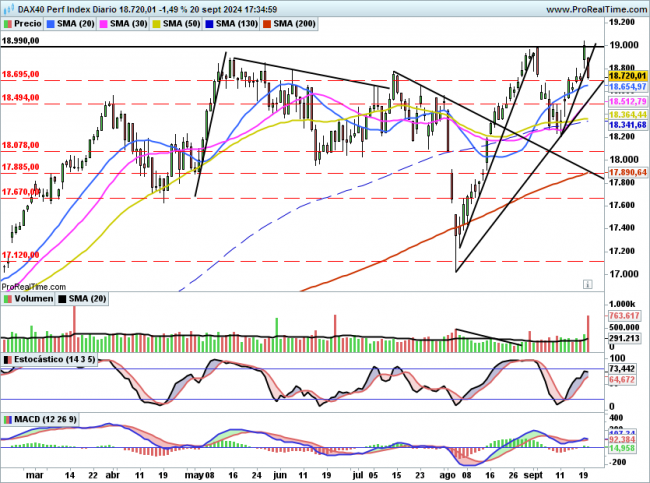Click the ago date axis label
Image resolution: width=650 pixels, height=483 pixels.
click(x=447, y=475)
